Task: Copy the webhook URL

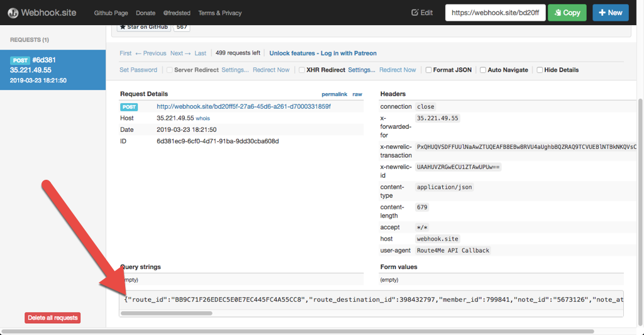Action: (566, 13)
